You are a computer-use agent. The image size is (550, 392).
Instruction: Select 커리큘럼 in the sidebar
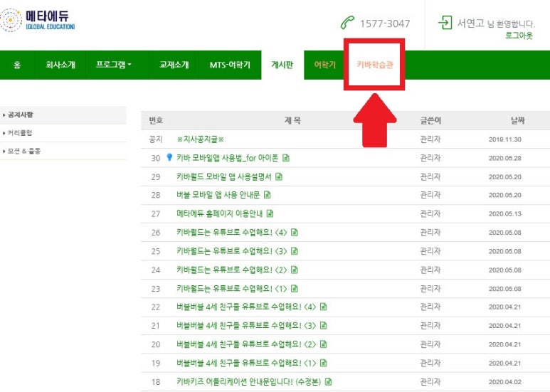click(x=20, y=133)
